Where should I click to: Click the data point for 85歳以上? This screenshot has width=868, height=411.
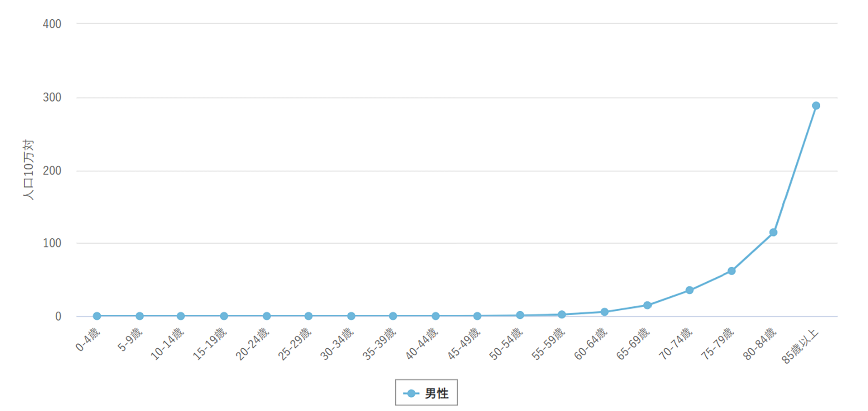tap(816, 106)
